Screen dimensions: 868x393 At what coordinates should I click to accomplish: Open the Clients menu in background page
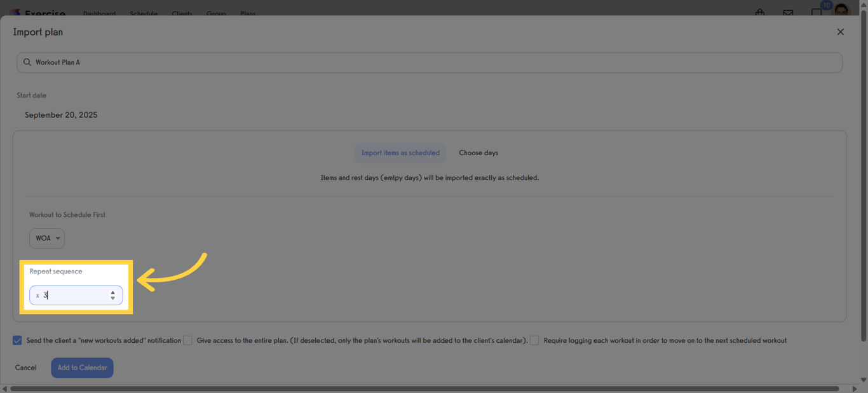click(182, 13)
